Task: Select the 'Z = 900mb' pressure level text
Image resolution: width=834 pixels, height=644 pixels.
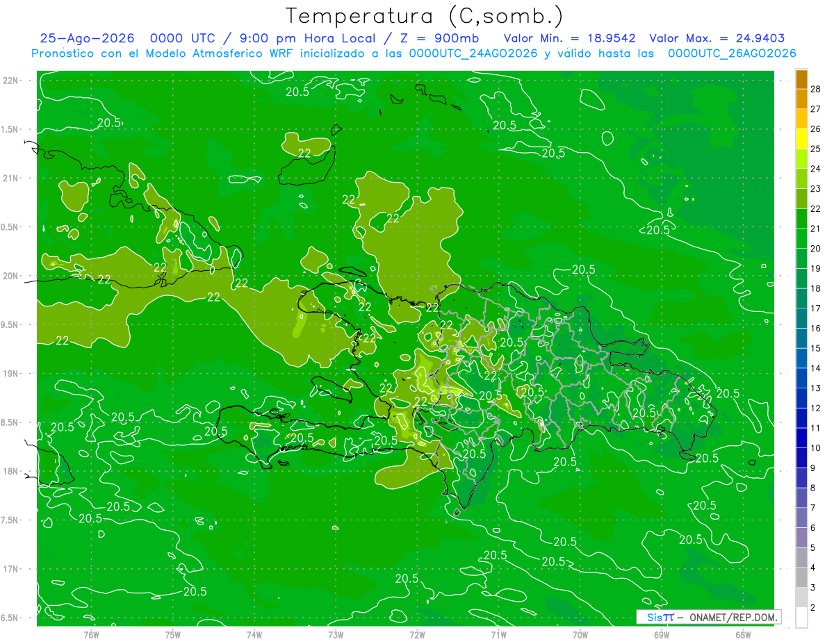Action: 440,38
